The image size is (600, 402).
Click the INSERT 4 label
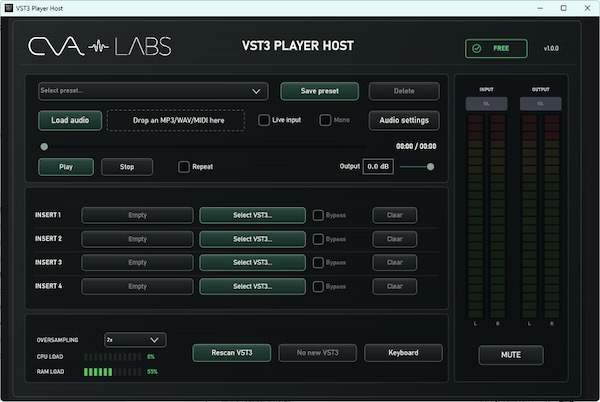pyautogui.click(x=48, y=286)
